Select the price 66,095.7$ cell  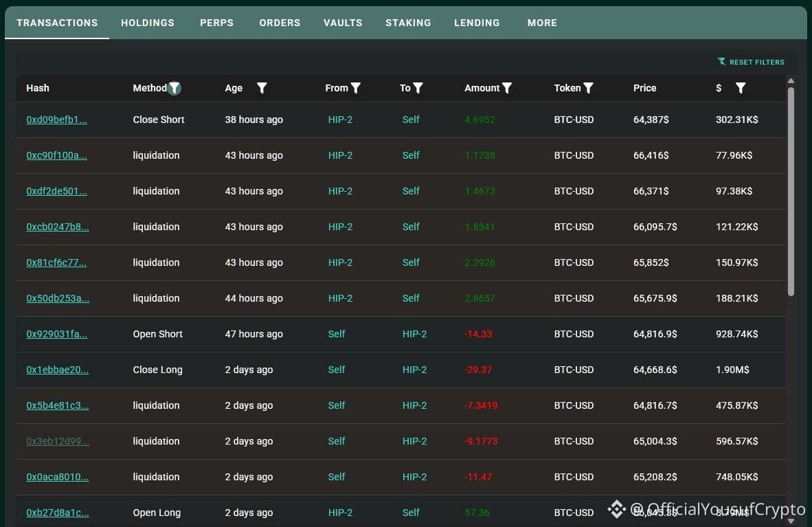point(655,227)
